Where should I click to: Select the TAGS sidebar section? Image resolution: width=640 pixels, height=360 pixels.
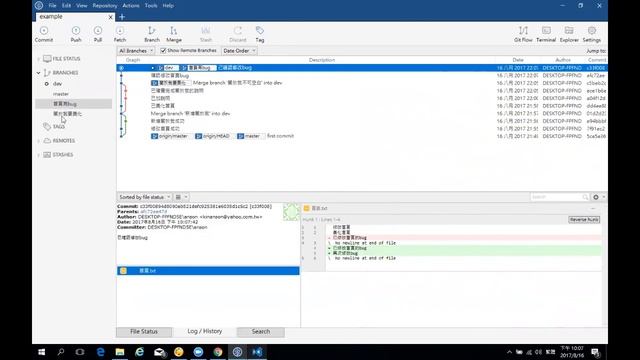[58, 127]
